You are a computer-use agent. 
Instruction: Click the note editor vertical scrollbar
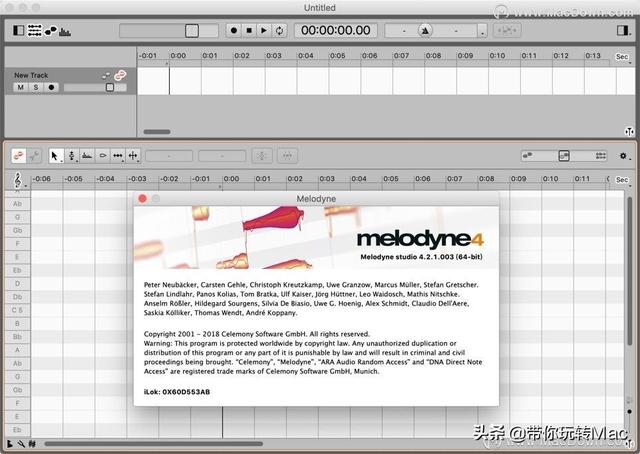631,272
